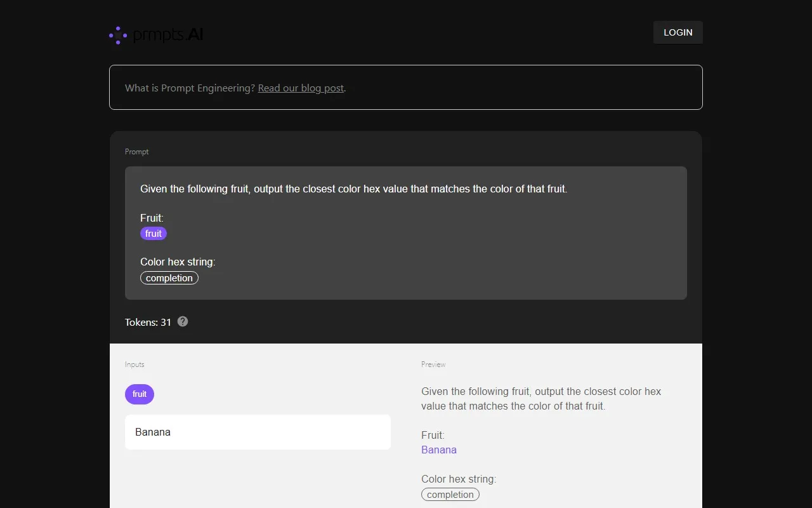
Task: Open the 'Read our blog post' link
Action: pos(301,88)
